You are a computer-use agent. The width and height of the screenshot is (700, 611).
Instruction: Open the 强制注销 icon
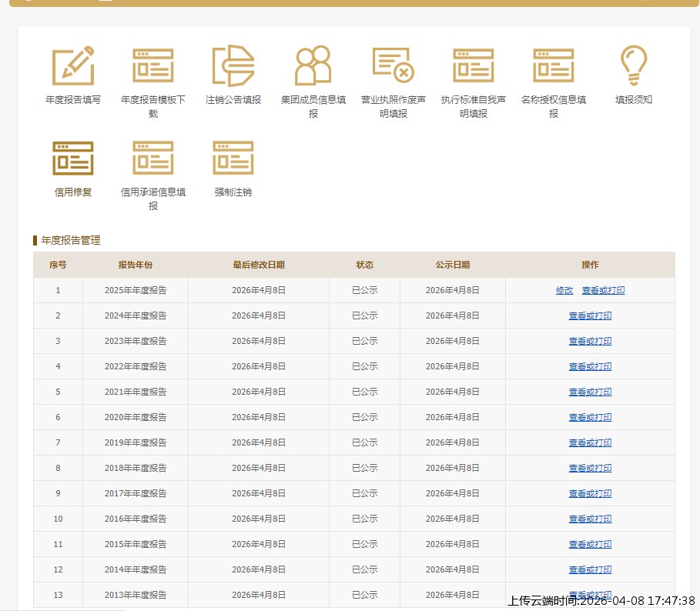[233, 159]
